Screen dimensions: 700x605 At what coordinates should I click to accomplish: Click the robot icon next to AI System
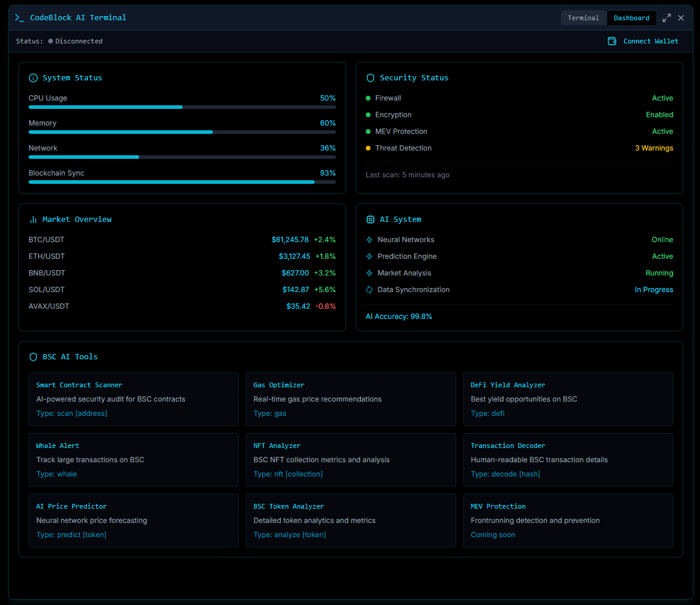click(370, 219)
